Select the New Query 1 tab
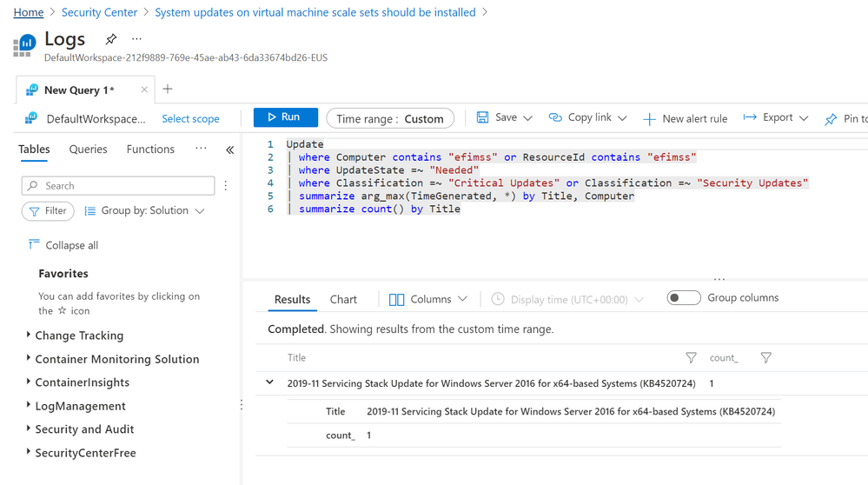868x485 pixels. point(78,90)
